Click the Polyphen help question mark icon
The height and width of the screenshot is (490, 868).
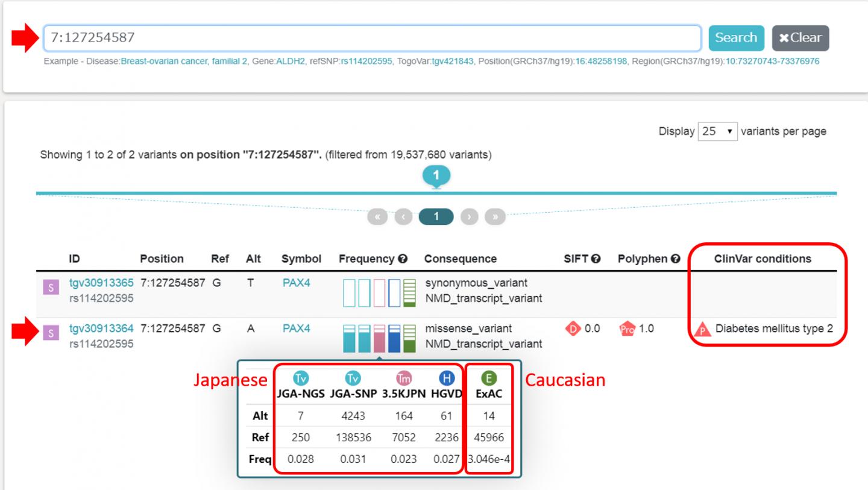tap(676, 259)
